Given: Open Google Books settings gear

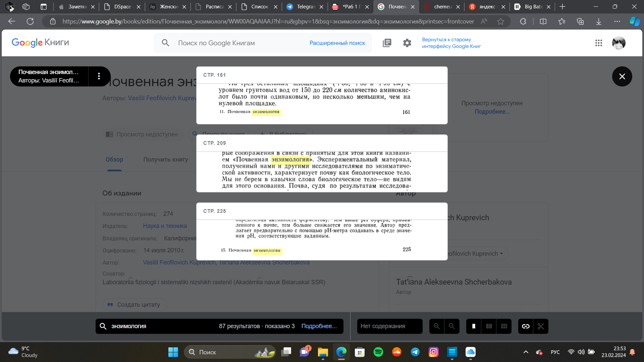Looking at the screenshot, I should point(407,43).
